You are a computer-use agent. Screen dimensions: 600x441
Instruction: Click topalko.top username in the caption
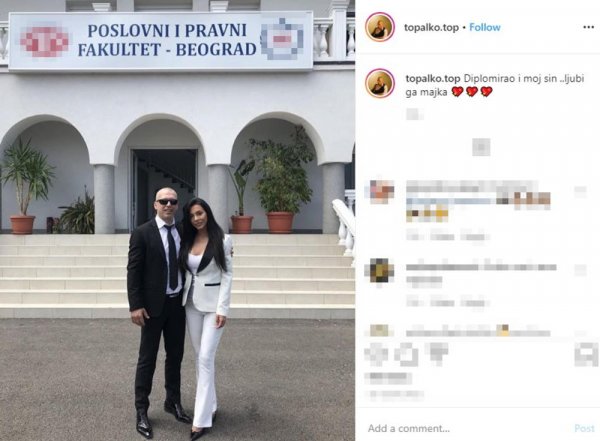click(433, 78)
